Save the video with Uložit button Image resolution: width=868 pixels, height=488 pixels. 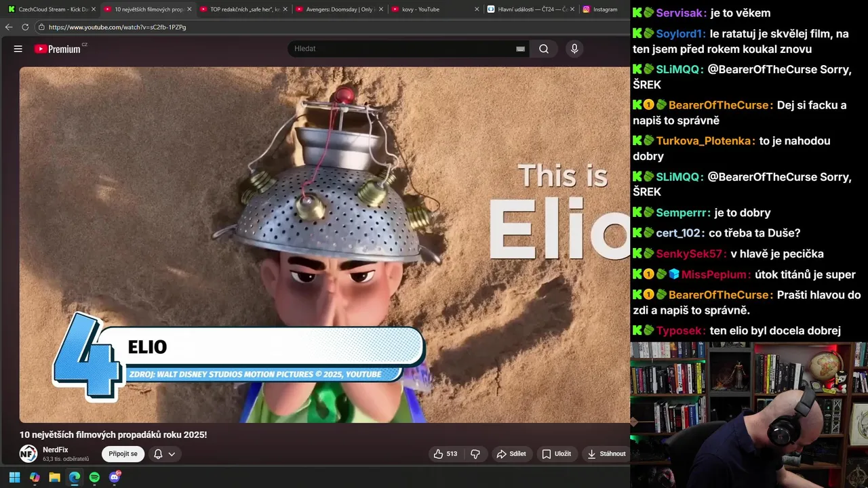(x=556, y=454)
